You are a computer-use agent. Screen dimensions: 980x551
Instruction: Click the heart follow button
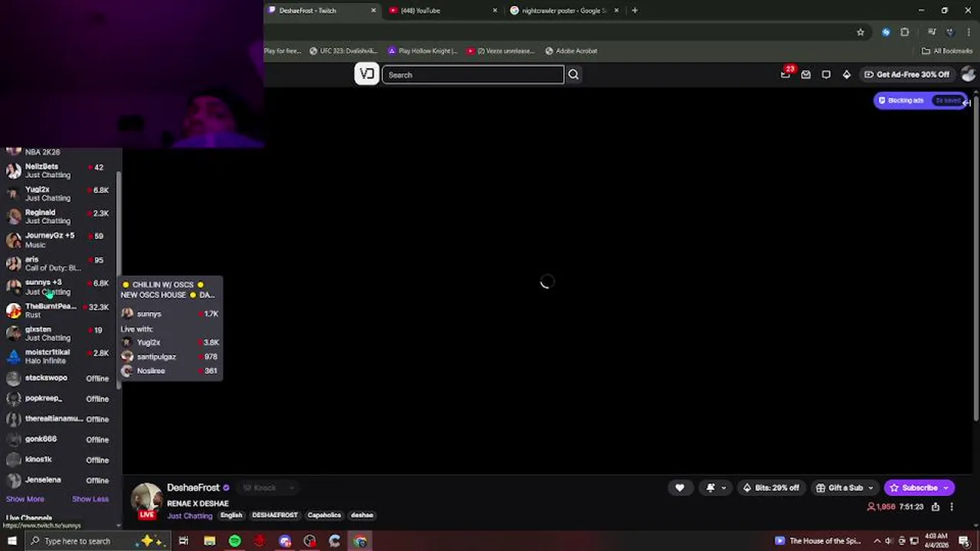point(680,487)
